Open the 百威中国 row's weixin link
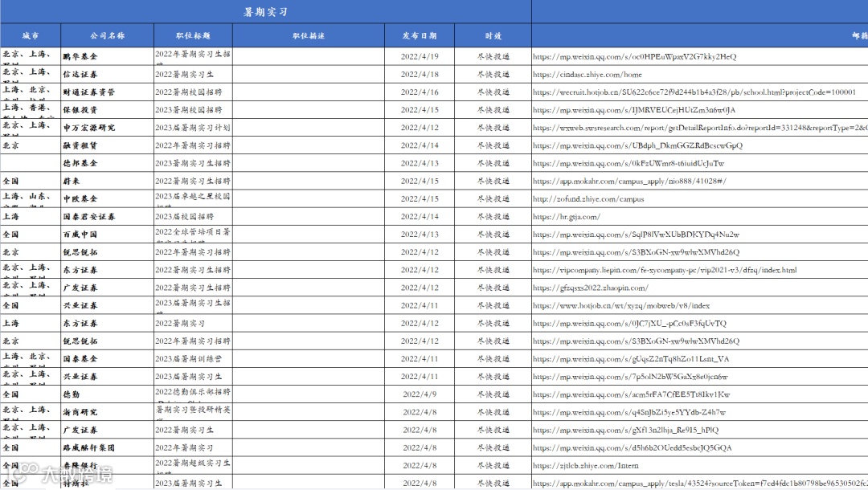This screenshot has width=868, height=490. point(636,235)
